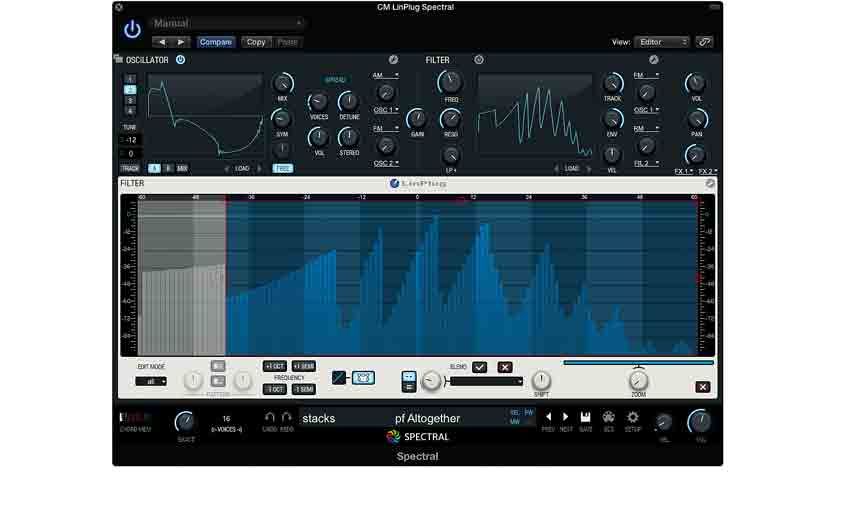The width and height of the screenshot is (850, 505).
Task: Load the previous oscillator waveform arrow
Action: [x=227, y=169]
